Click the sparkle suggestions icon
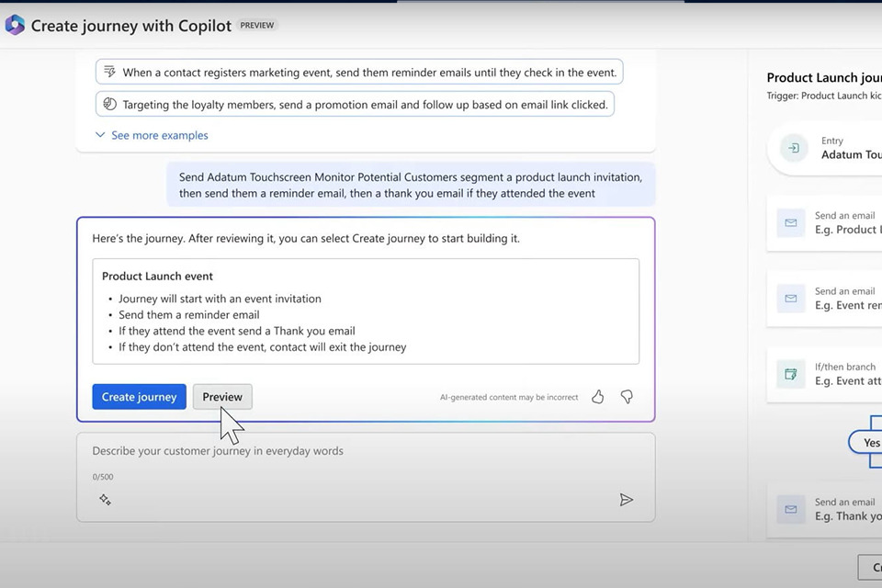The width and height of the screenshot is (882, 588). coord(106,500)
